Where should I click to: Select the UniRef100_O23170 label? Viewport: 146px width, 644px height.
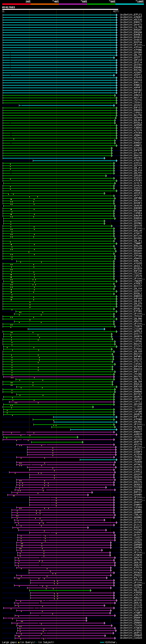(x=131, y=183)
